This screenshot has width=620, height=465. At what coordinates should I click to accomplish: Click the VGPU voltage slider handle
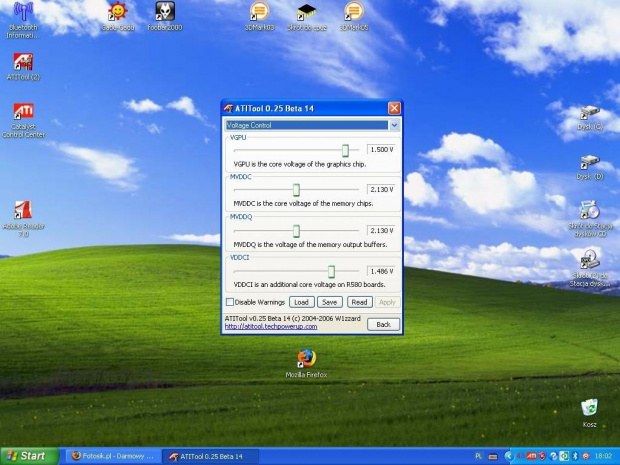point(345,150)
